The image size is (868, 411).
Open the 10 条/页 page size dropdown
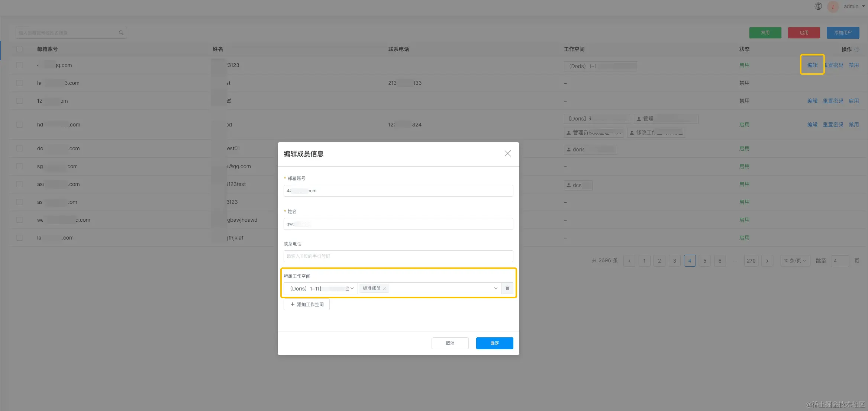pyautogui.click(x=795, y=261)
